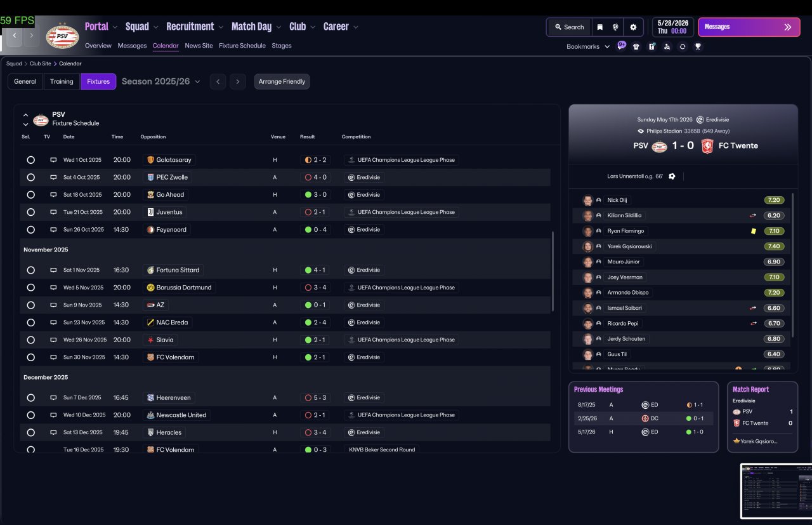
Task: Click the yellow card on Ryan Flamingo row
Action: point(753,231)
